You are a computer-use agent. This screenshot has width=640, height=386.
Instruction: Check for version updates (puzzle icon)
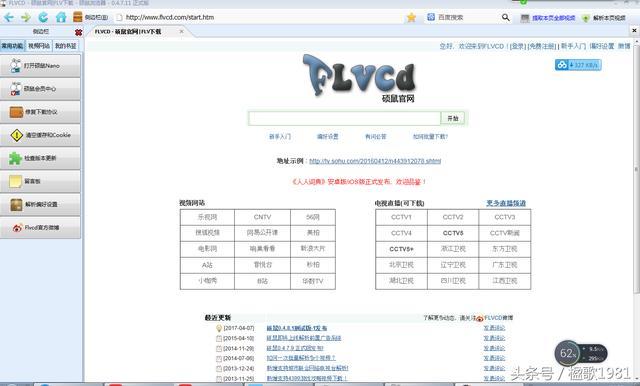coord(40,158)
